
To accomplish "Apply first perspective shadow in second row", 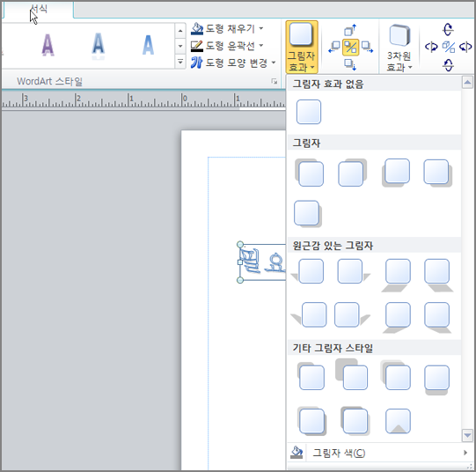I will (x=309, y=314).
